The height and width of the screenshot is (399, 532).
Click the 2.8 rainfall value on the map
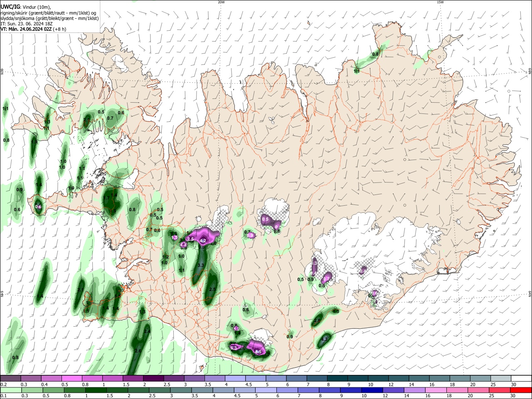tap(317, 320)
